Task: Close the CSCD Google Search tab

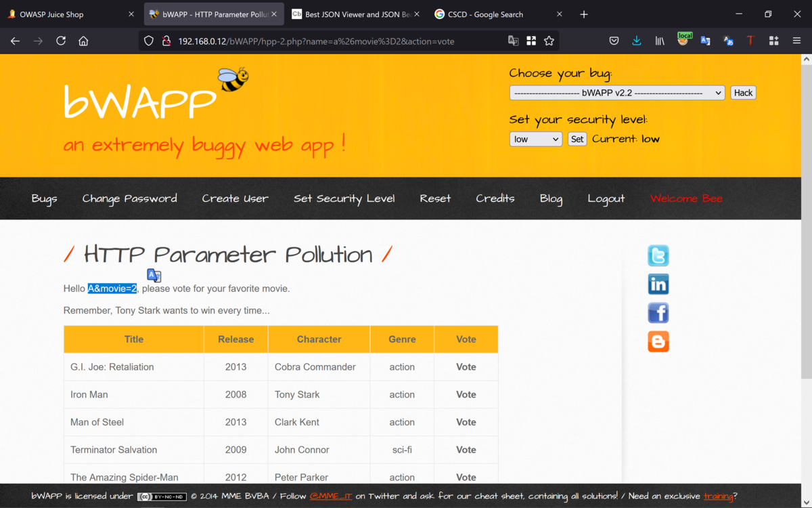Action: tap(560, 14)
